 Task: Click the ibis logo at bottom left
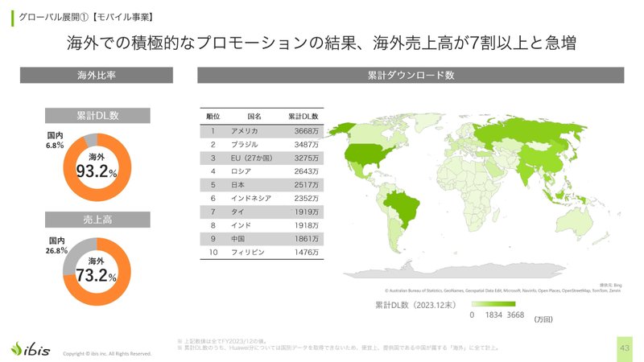31,349
